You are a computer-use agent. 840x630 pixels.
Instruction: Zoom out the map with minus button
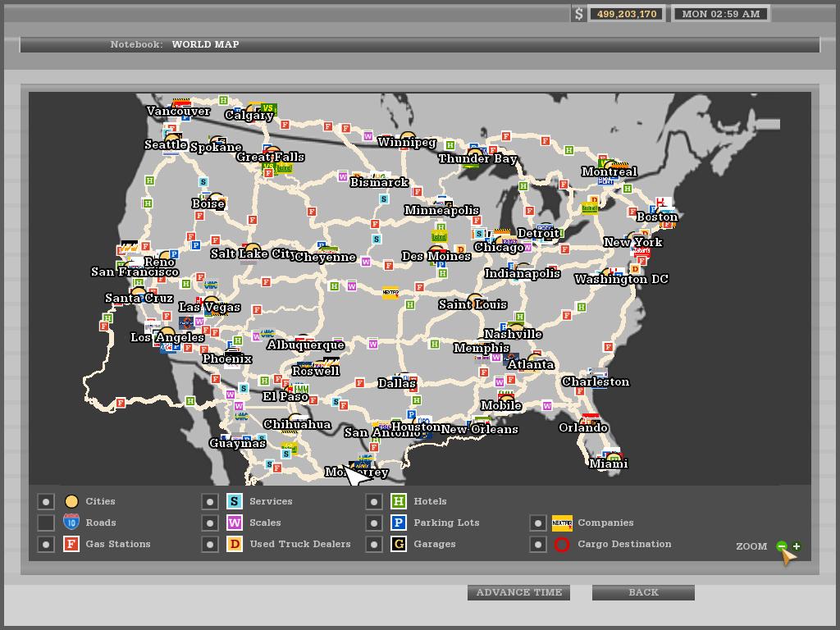click(x=782, y=546)
